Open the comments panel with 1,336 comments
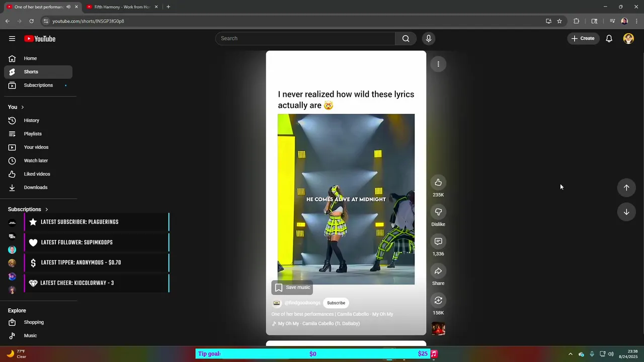The image size is (644, 362). coord(438,242)
